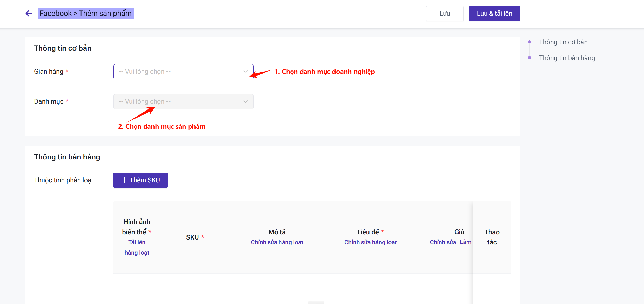Click the Lưu button
Viewport: 644px width, 304px height.
click(x=445, y=14)
